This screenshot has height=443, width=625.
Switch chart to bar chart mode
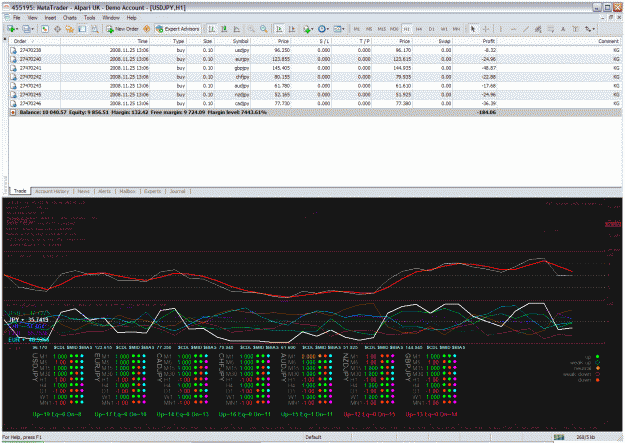tap(212, 29)
